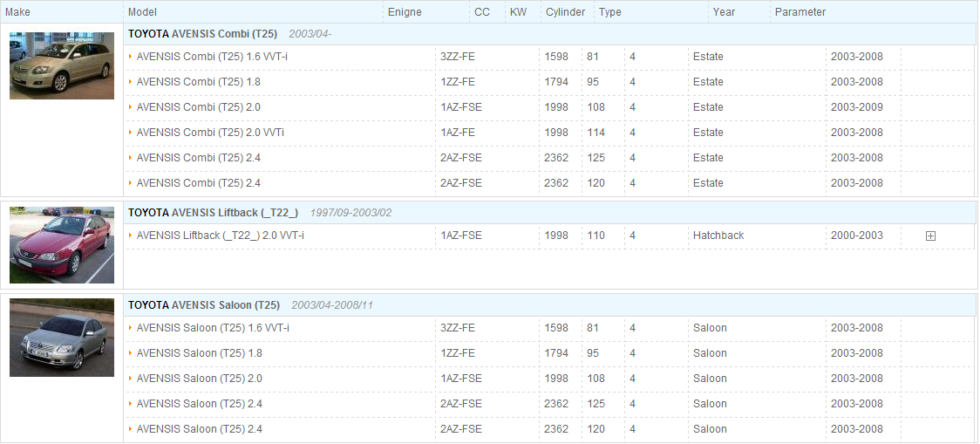Open TOYOTA AVENSIS Combi (T25) group heading
This screenshot has width=980, height=444.
coord(202,34)
